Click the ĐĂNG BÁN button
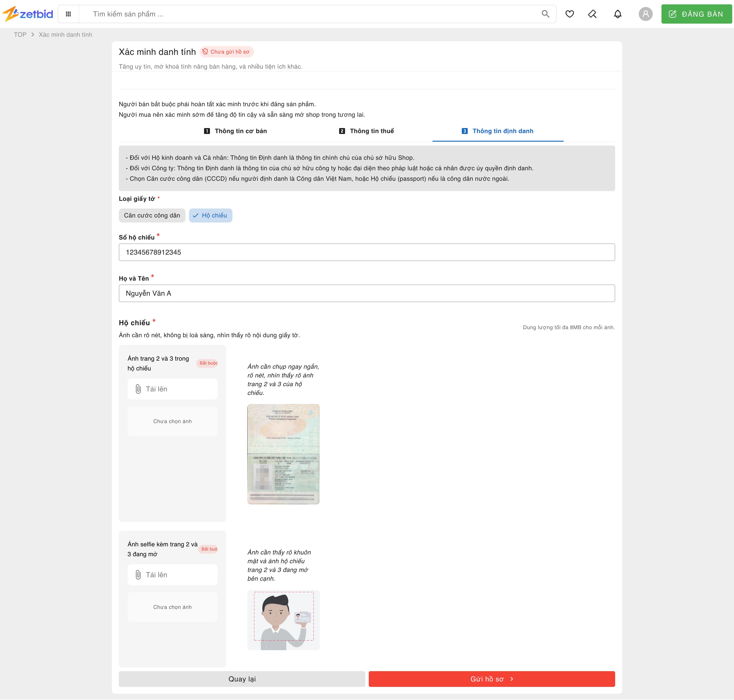The height and width of the screenshot is (700, 734). [696, 14]
